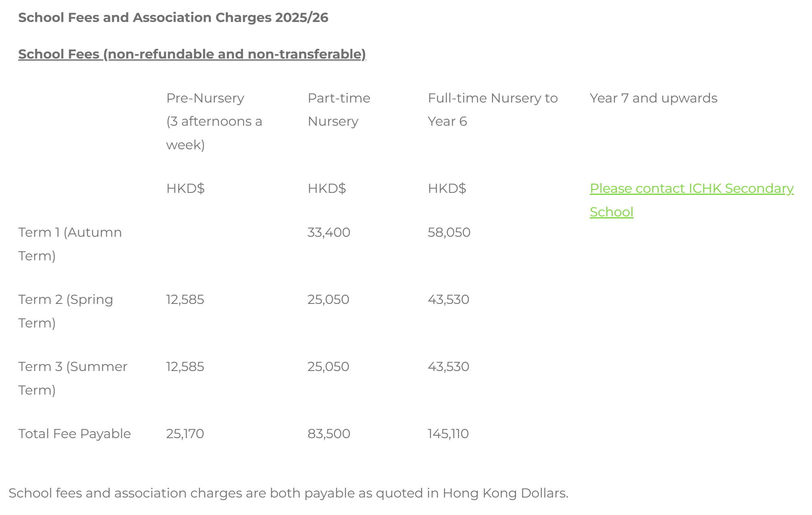Screen dimensions: 812x515
Task: Select the underlined non-refundable School Fees heading
Action: click(192, 54)
